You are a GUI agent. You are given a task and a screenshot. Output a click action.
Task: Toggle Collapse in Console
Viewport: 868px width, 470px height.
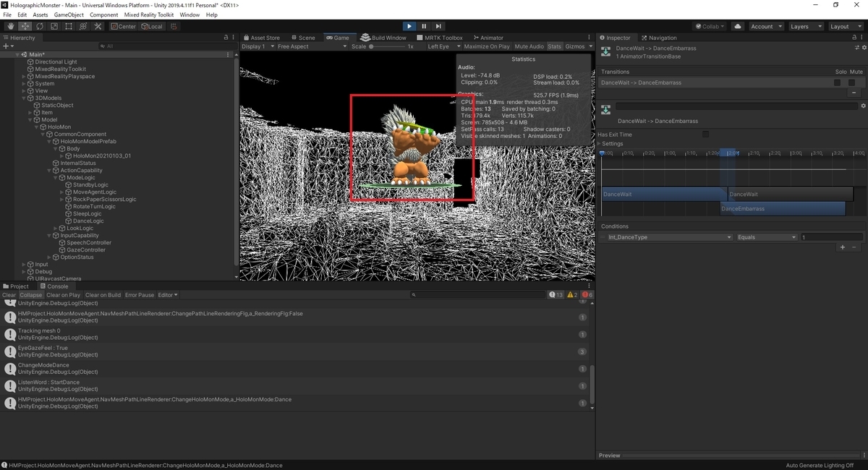coord(31,295)
